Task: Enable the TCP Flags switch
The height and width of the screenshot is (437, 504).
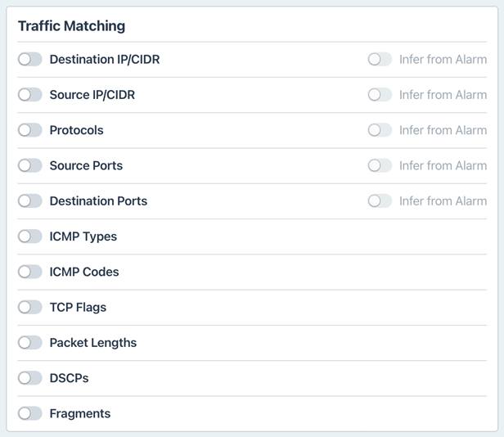Action: [30, 308]
